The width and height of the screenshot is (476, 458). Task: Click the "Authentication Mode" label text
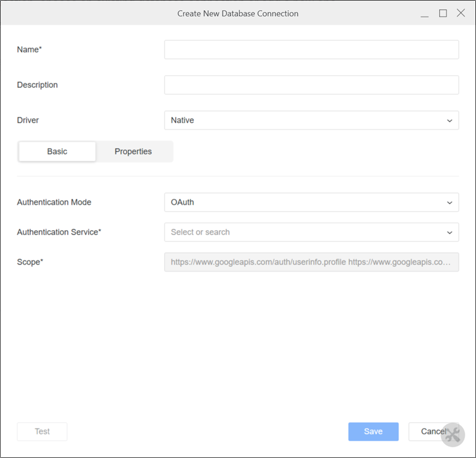click(x=54, y=203)
